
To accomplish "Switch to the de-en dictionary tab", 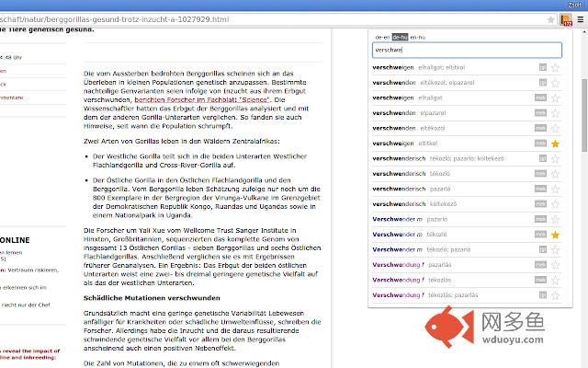I will pos(382,37).
